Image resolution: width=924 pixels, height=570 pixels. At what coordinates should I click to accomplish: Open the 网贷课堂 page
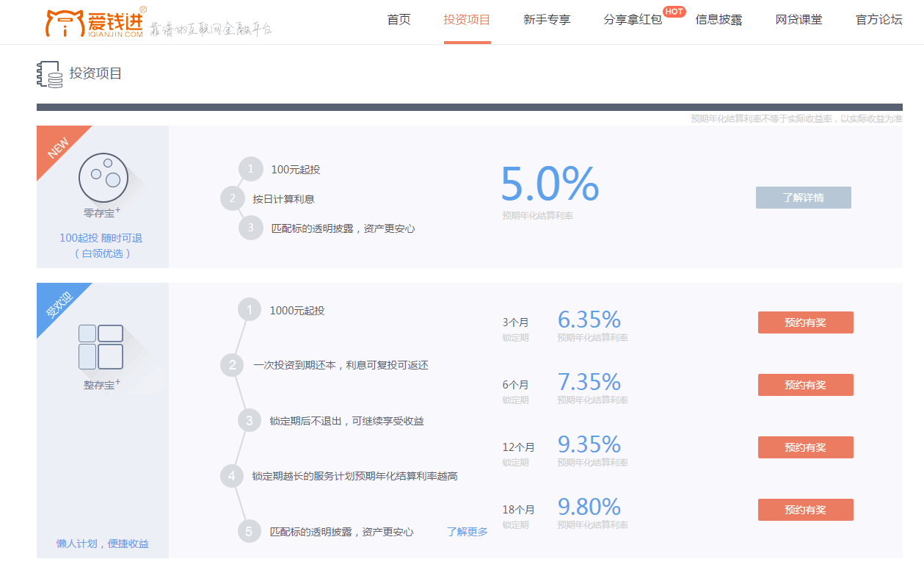pos(799,20)
